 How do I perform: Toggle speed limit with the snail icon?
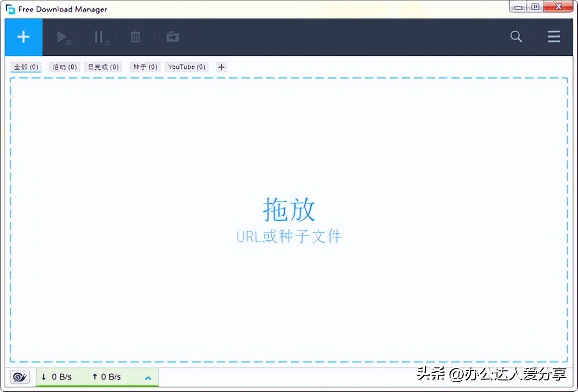20,377
